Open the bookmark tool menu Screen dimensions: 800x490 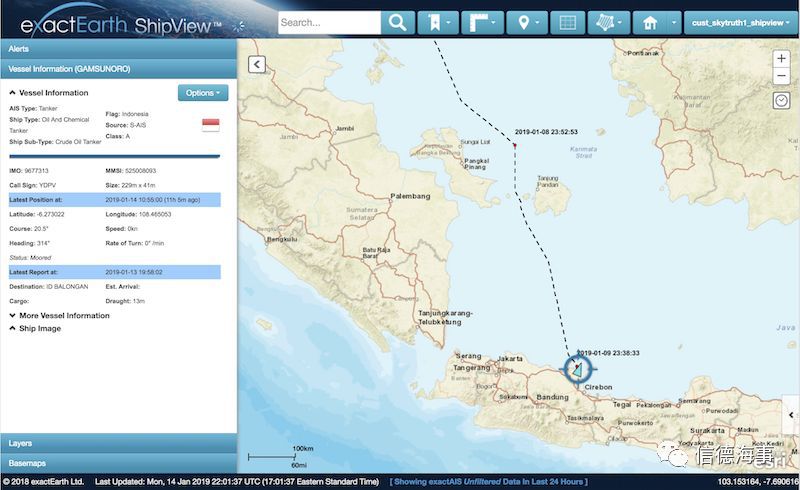tap(438, 22)
